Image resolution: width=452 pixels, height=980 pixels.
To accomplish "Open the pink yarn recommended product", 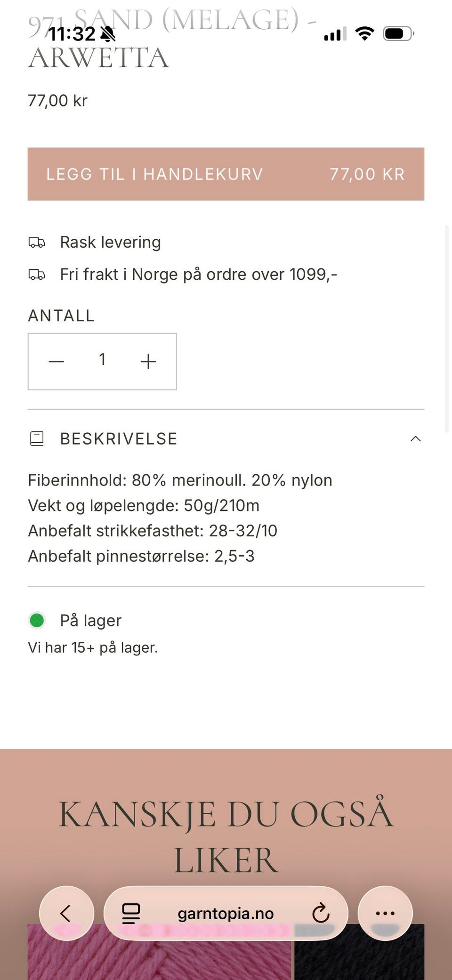I will (x=159, y=956).
